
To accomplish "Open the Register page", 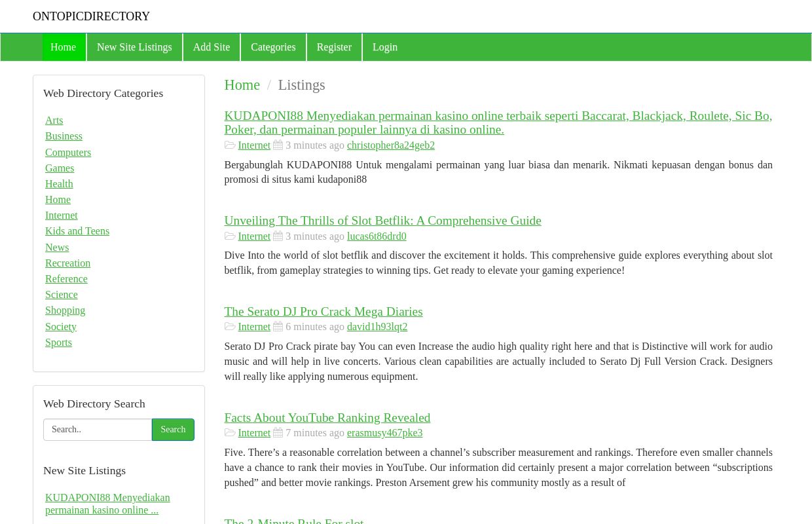I will [334, 47].
